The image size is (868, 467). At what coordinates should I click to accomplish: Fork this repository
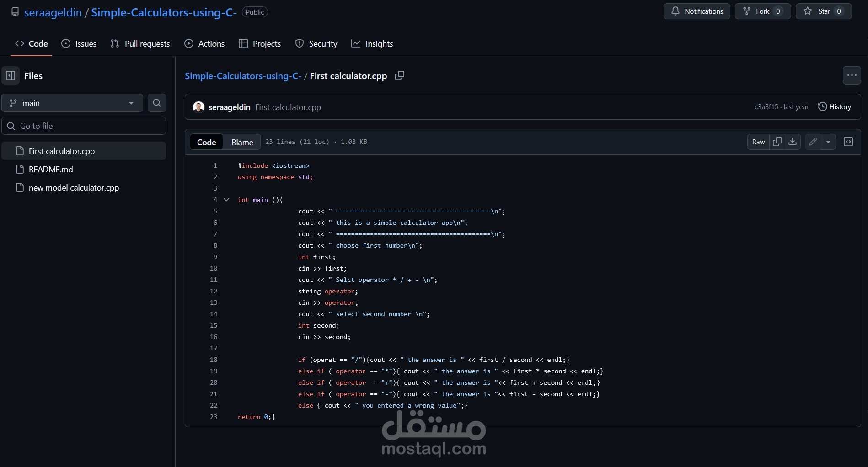pos(762,11)
